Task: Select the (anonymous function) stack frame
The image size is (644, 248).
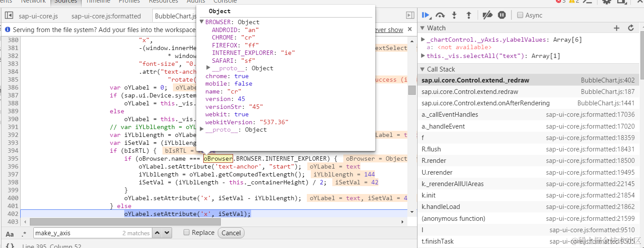Action: [x=528, y=219]
